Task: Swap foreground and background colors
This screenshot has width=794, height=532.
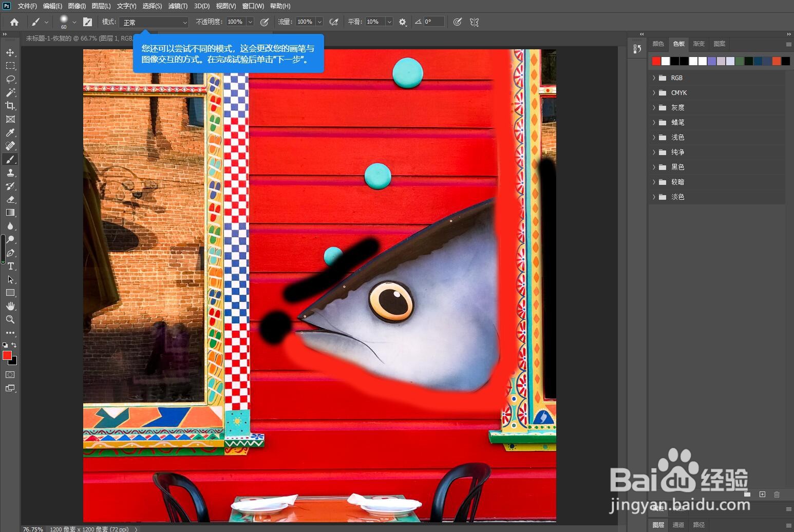Action: pos(14,345)
